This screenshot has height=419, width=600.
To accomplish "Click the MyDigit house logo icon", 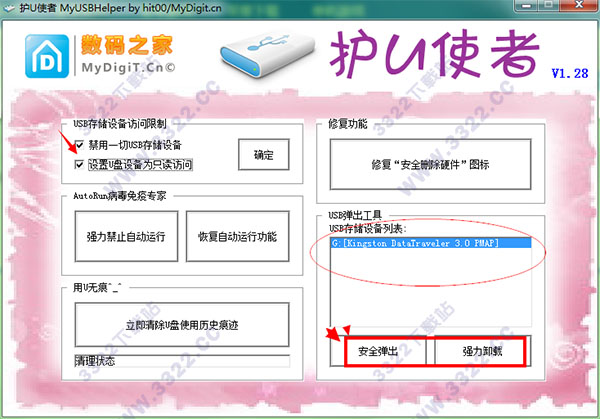I will pyautogui.click(x=47, y=56).
